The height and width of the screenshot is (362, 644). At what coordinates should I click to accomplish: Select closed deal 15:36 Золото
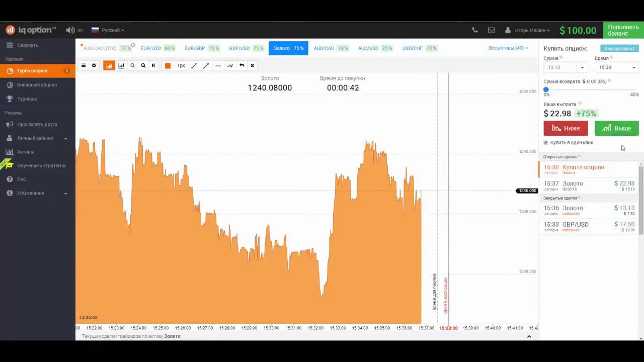coord(589,210)
